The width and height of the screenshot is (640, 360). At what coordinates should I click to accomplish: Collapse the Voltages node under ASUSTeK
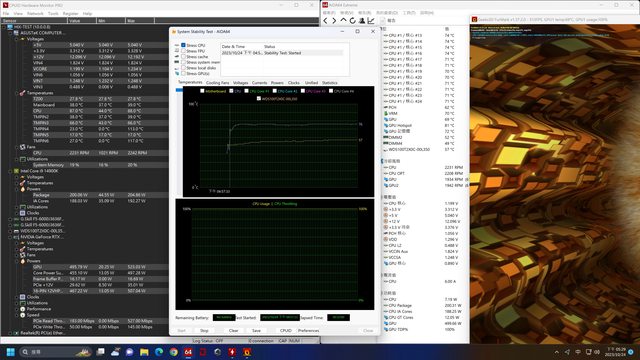pyautogui.click(x=17, y=39)
